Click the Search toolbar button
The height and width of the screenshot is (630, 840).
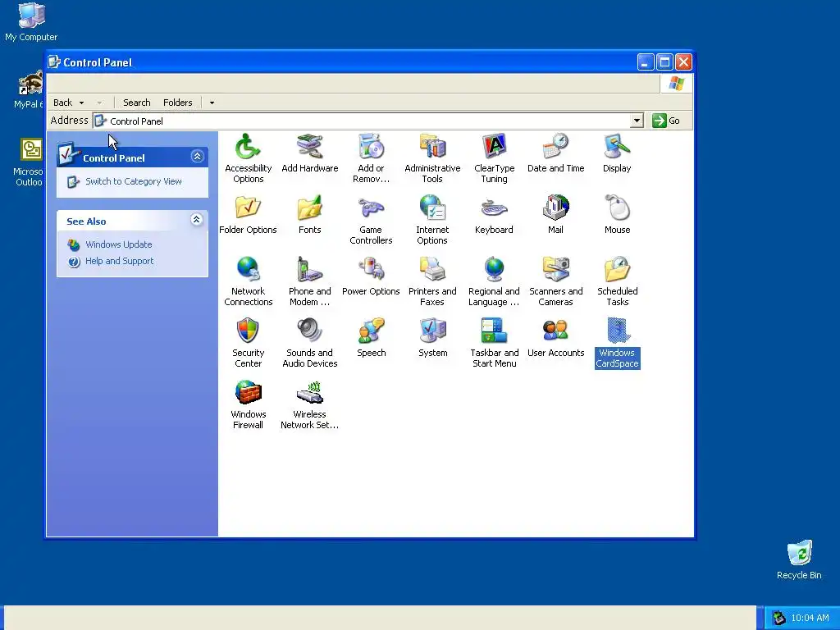(137, 103)
